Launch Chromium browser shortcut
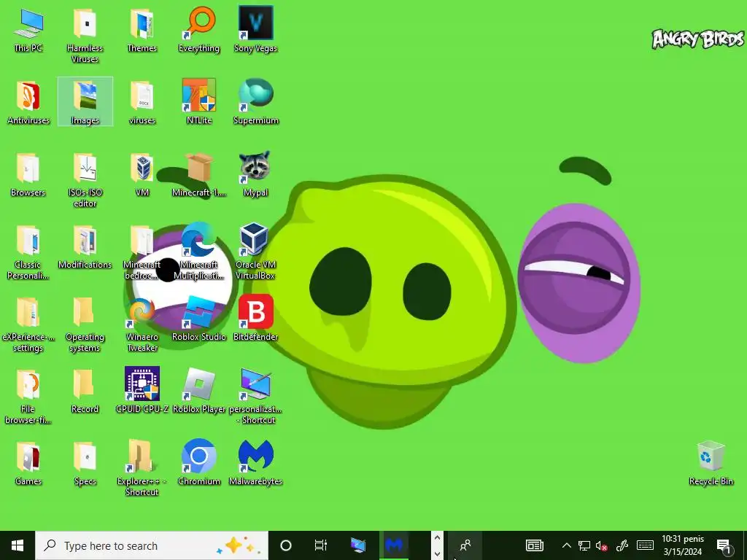This screenshot has width=747, height=560. pyautogui.click(x=199, y=463)
